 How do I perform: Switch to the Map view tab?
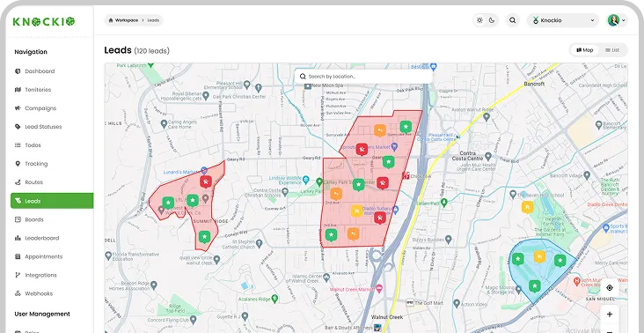(x=585, y=50)
